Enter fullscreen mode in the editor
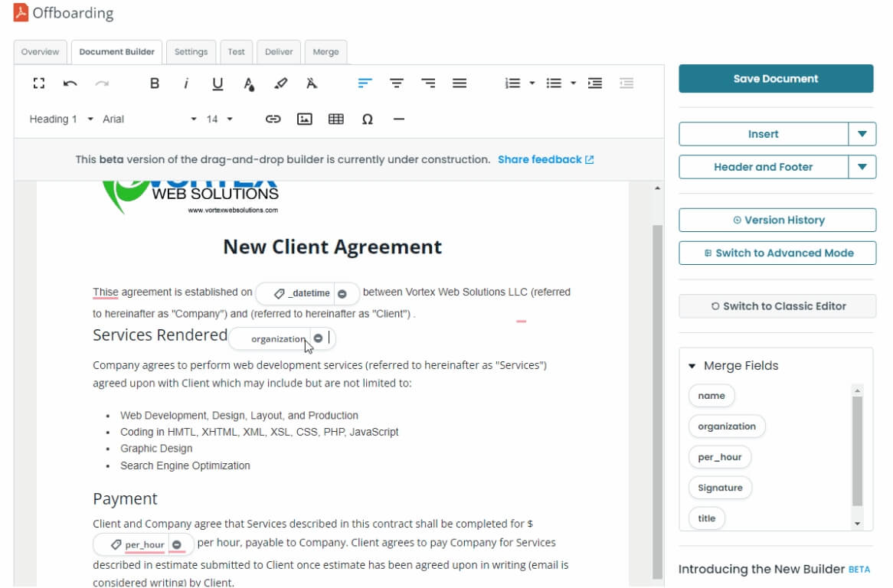This screenshot has width=893, height=588. click(x=38, y=83)
